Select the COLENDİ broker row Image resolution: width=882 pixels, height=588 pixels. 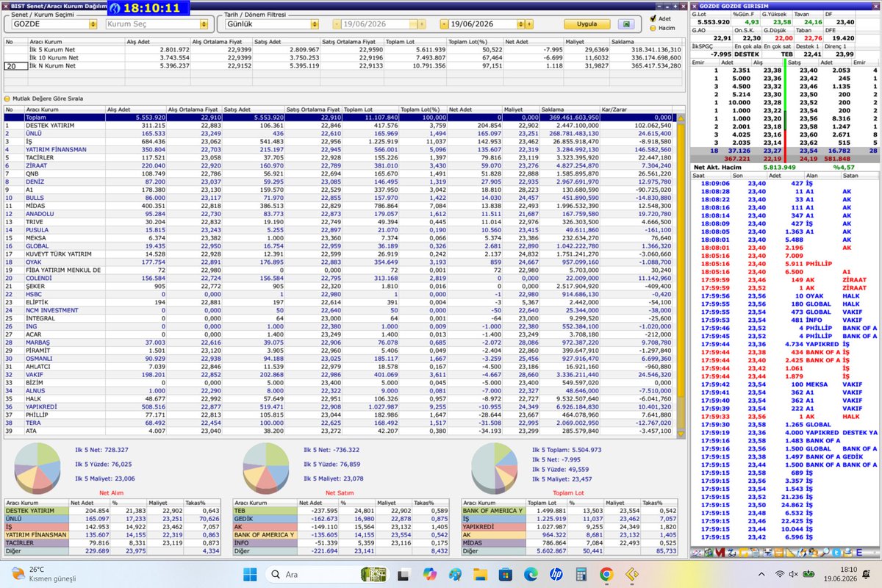[x=338, y=278]
